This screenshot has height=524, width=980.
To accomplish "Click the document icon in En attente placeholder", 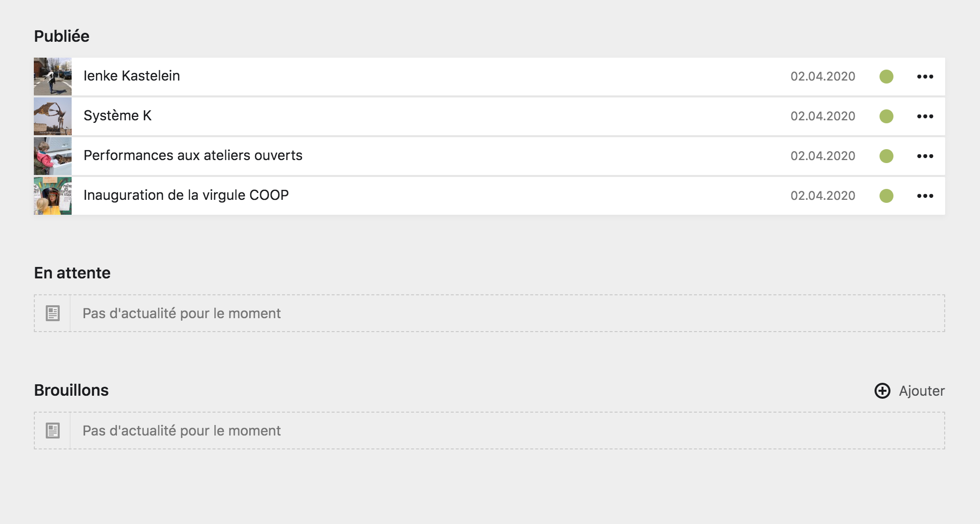I will click(x=52, y=313).
